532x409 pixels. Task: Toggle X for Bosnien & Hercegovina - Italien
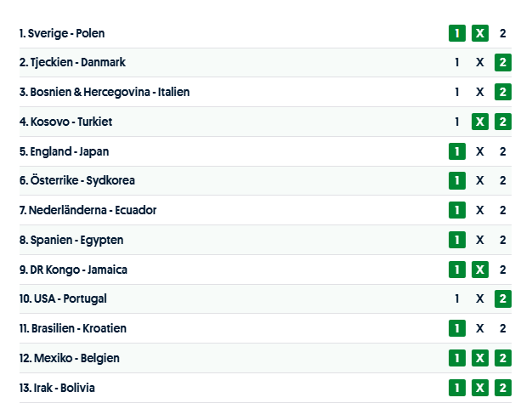(480, 92)
